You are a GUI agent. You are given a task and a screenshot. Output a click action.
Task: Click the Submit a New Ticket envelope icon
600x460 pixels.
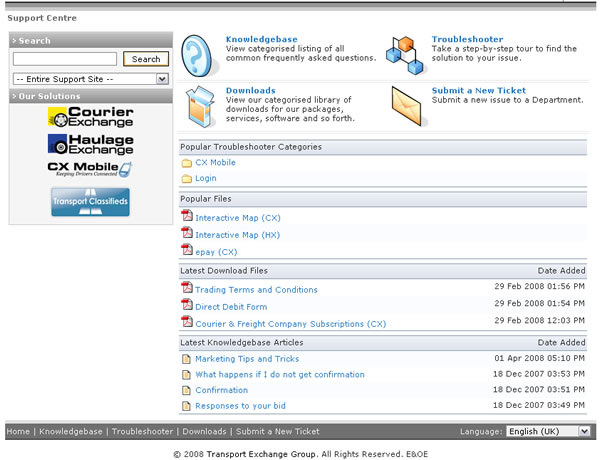[405, 103]
